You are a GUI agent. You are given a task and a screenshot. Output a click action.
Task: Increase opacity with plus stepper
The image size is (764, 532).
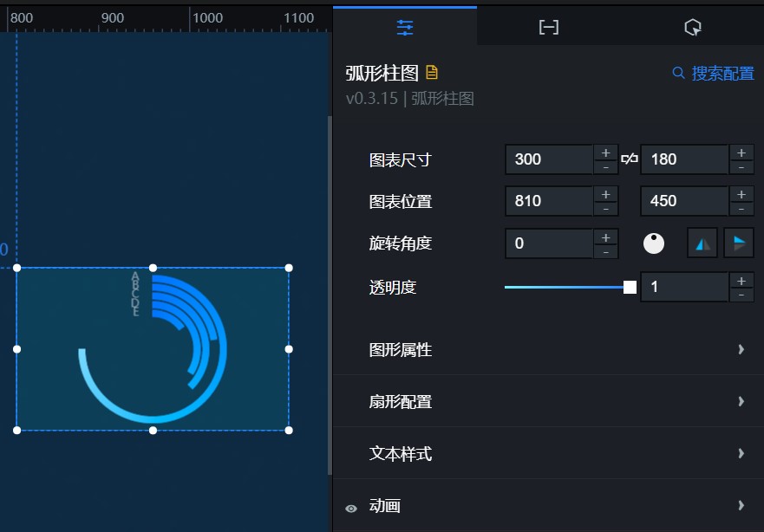(741, 281)
